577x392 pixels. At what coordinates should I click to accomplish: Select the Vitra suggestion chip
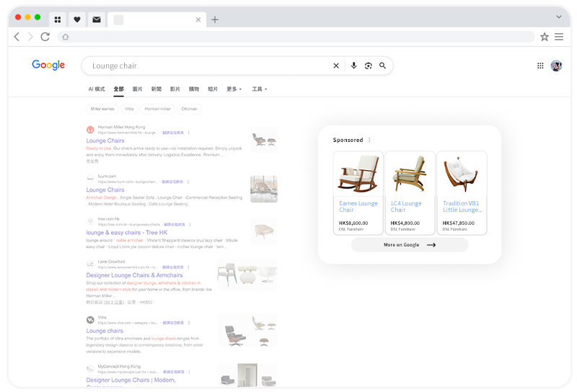(130, 109)
